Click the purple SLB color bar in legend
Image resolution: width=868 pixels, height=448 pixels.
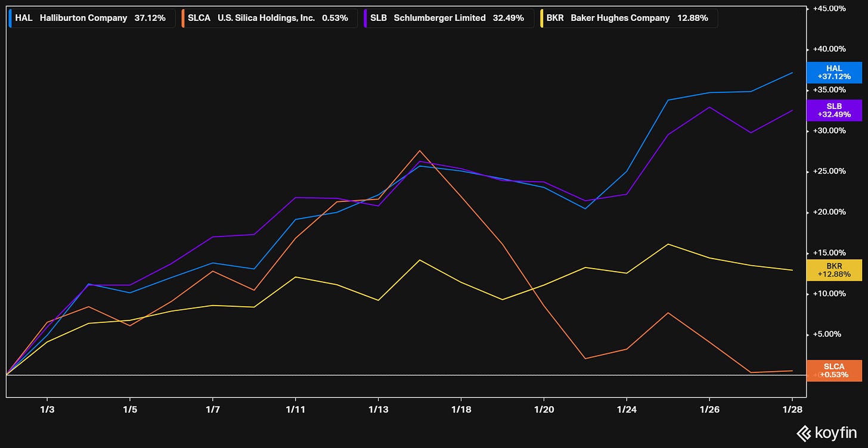(365, 18)
